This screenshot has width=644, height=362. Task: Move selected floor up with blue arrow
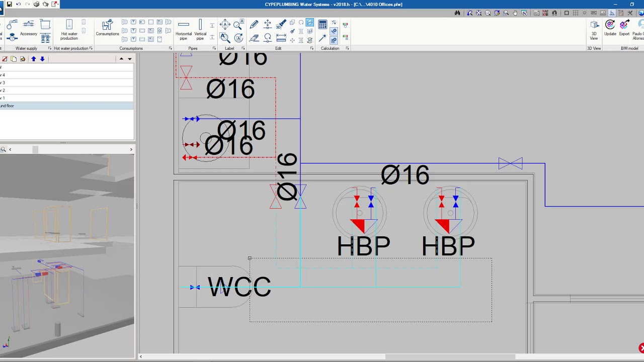point(34,59)
